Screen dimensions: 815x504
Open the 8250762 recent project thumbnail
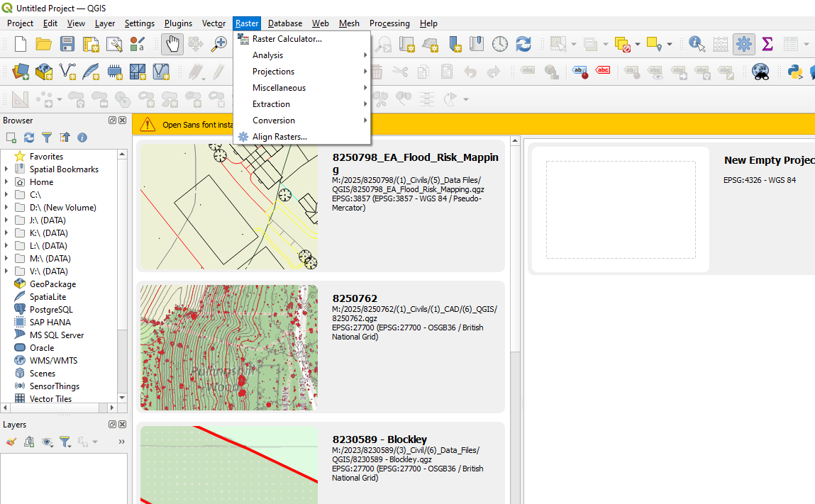[x=228, y=347]
